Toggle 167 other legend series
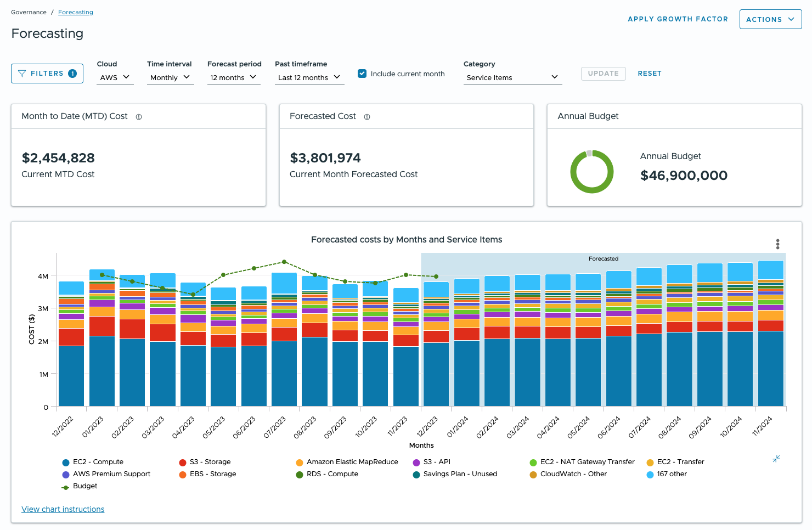Viewport: 812px width, 530px height. click(667, 474)
